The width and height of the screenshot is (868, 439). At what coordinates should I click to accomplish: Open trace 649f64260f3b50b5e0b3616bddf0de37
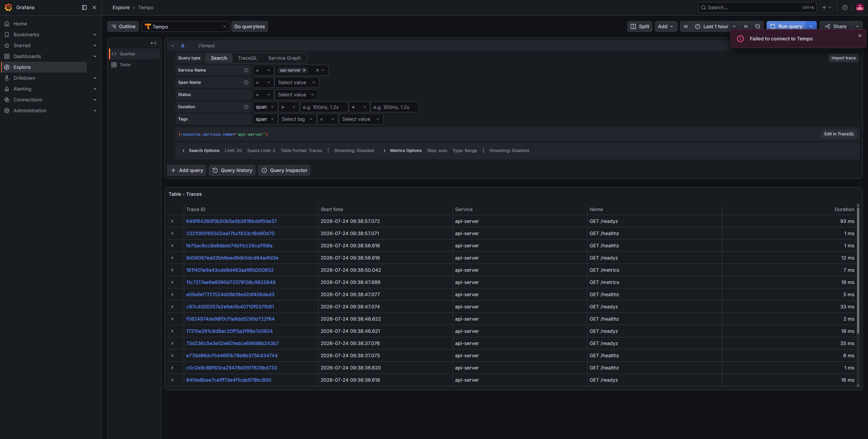point(231,221)
